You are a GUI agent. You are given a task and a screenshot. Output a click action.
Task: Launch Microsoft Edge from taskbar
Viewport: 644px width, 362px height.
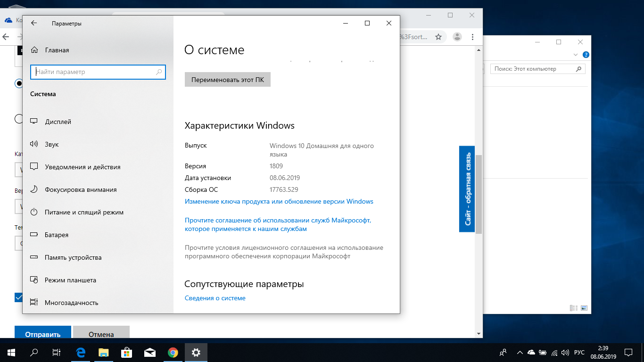pos(81,352)
